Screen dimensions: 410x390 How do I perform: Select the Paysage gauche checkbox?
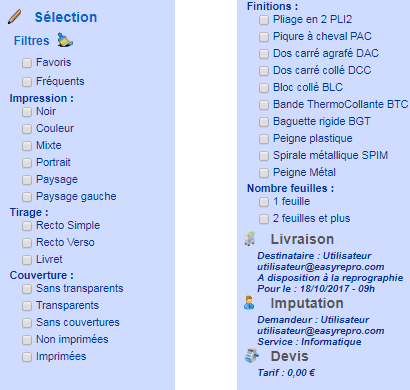coord(27,197)
